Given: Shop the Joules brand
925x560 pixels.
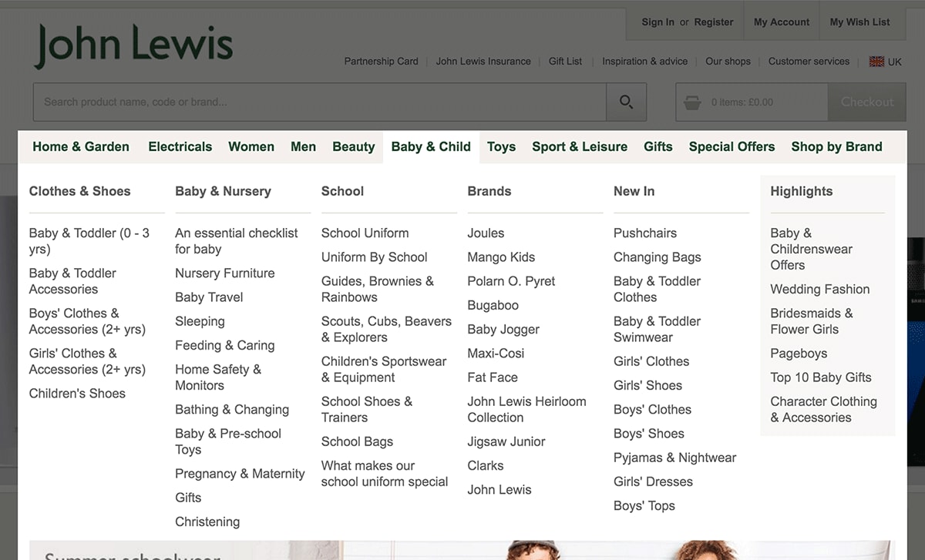Looking at the screenshot, I should (x=486, y=233).
